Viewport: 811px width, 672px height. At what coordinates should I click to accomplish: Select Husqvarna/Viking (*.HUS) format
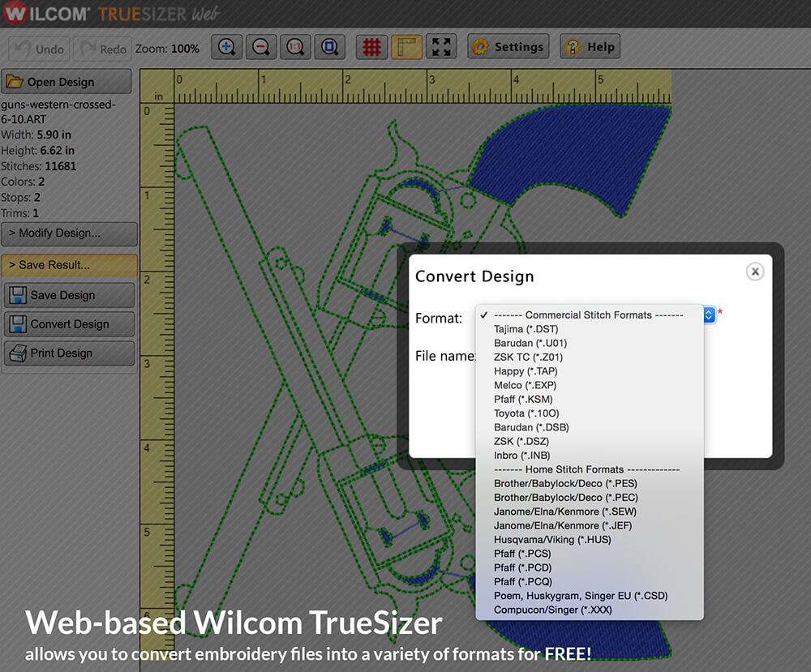point(552,540)
